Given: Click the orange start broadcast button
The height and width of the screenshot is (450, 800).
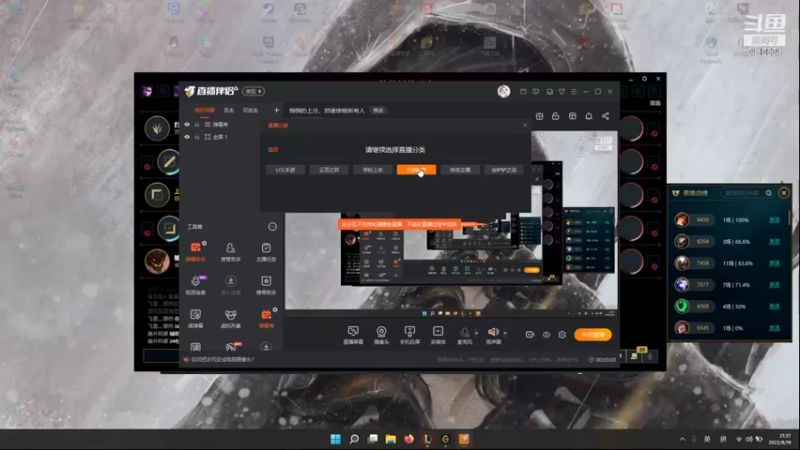Looking at the screenshot, I should pyautogui.click(x=592, y=335).
